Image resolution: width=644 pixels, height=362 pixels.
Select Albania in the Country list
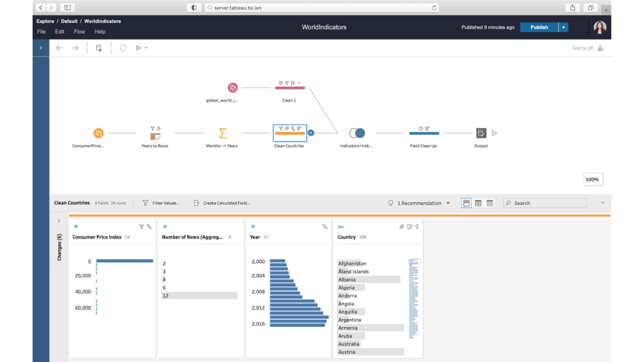[369, 280]
